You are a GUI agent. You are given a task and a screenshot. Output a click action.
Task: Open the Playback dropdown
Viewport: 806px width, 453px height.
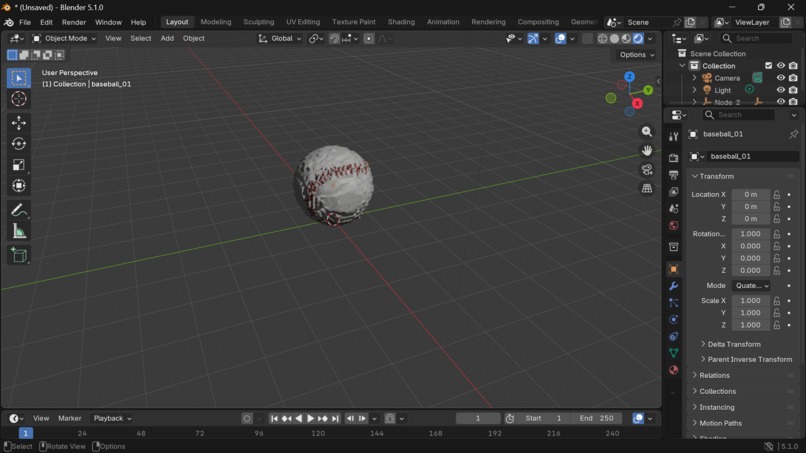113,419
